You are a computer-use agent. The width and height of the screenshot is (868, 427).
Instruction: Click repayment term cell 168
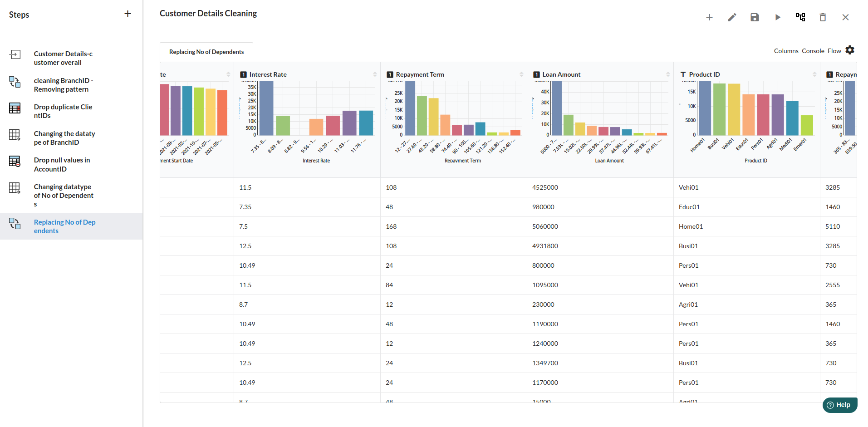click(x=391, y=226)
